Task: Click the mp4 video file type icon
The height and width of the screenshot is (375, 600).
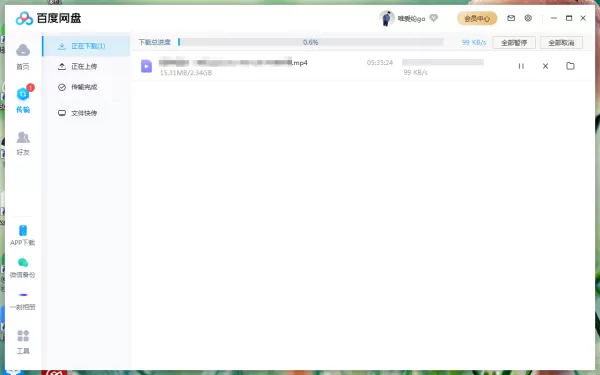Action: point(146,66)
